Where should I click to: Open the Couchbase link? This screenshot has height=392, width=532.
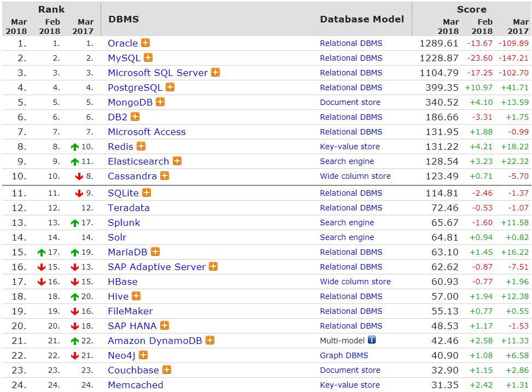[133, 370]
